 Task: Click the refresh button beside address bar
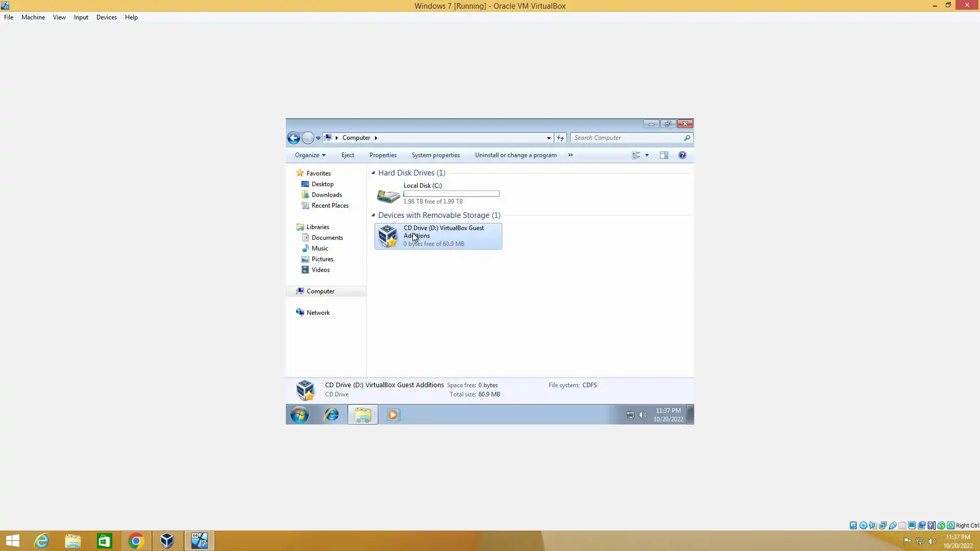tap(560, 138)
